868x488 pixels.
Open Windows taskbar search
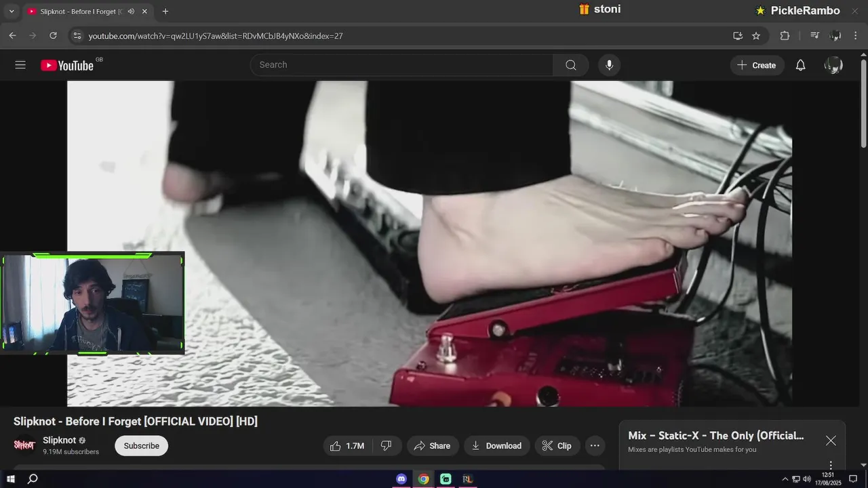pos(32,479)
